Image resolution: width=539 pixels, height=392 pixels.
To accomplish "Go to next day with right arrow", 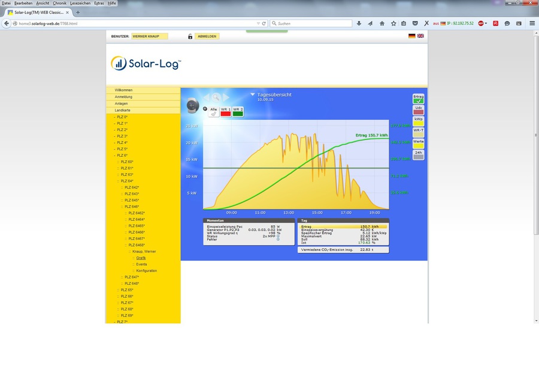I will pos(226,97).
